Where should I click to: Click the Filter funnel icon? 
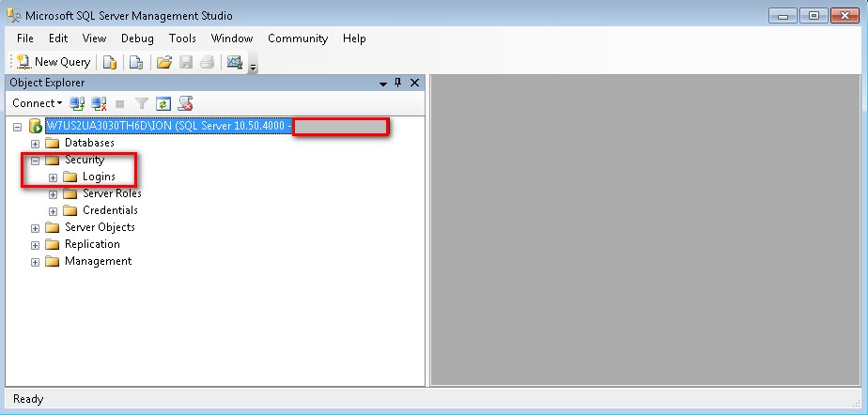(x=142, y=103)
